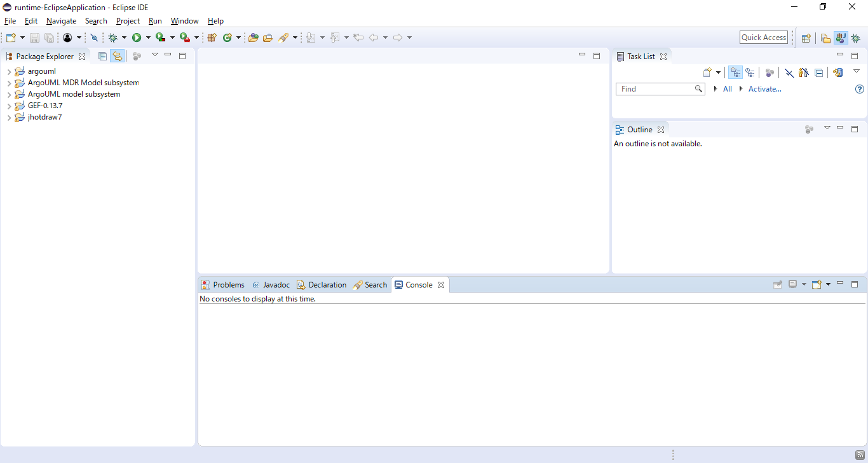Viewport: 868px width, 463px height.
Task: Click the Open Console icon
Action: [x=817, y=284]
